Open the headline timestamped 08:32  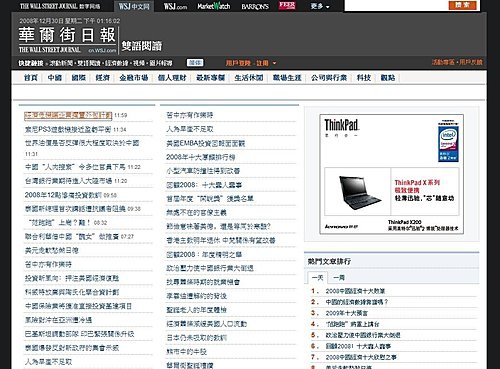pyautogui.click(x=60, y=222)
